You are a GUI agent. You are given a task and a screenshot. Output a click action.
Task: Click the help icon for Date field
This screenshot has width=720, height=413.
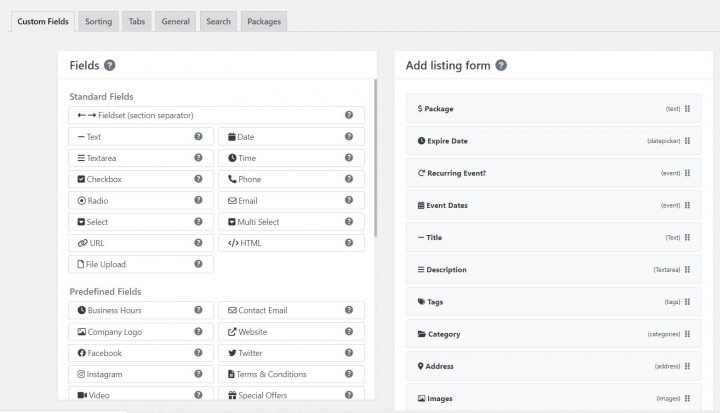click(348, 136)
